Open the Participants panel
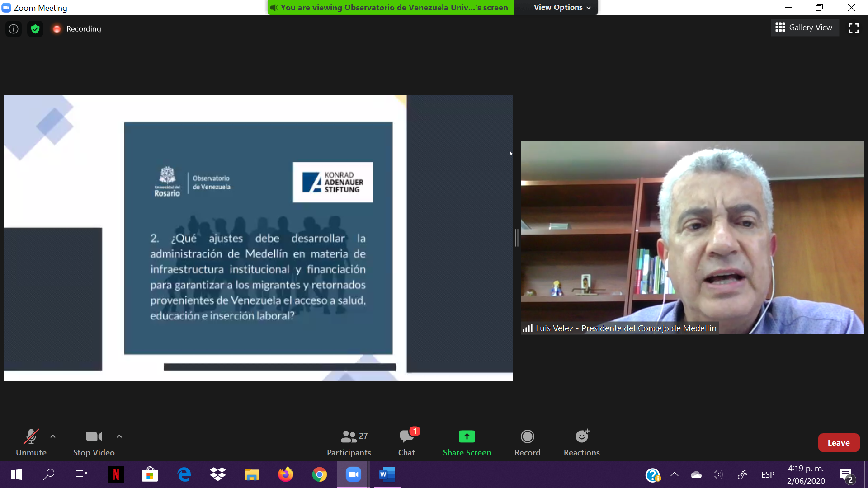This screenshot has height=488, width=868. coord(349,442)
